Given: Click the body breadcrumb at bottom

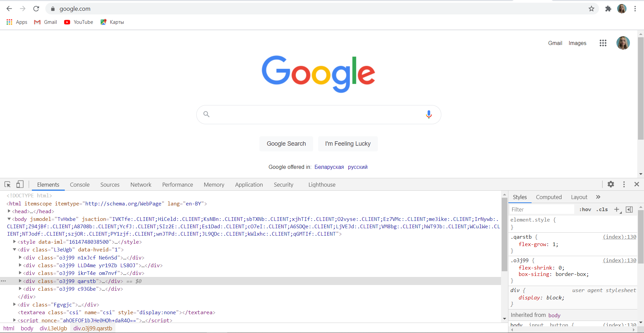Looking at the screenshot, I should tap(27, 328).
